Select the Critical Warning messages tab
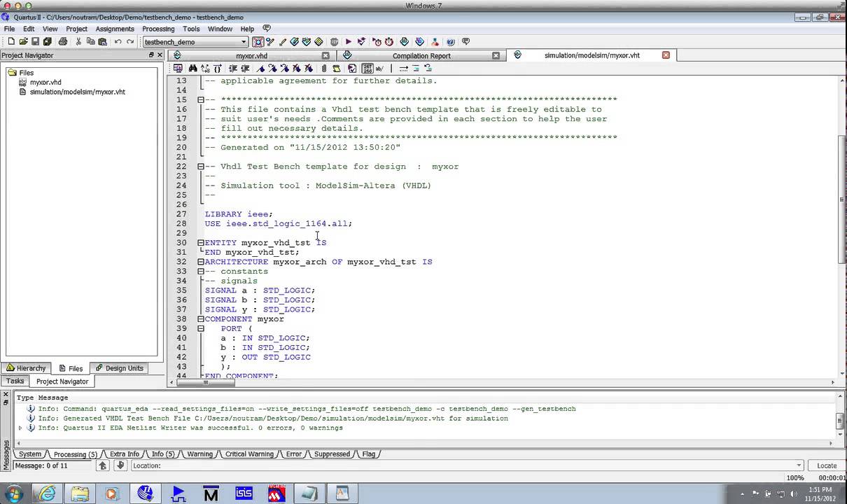Viewport: 847px width, 504px height. click(249, 454)
